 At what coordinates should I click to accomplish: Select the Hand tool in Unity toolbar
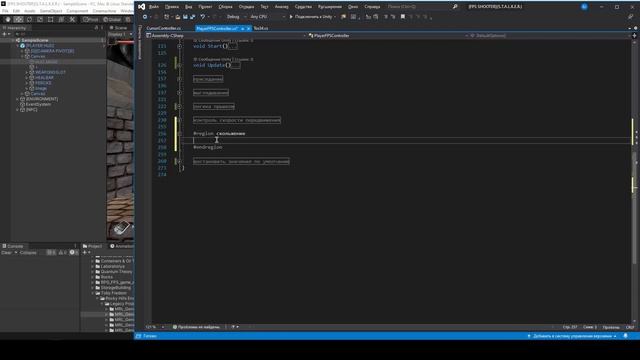8,19
